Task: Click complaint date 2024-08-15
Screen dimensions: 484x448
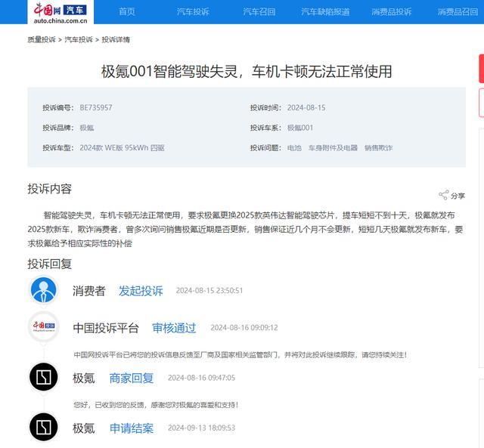Action: [306, 107]
